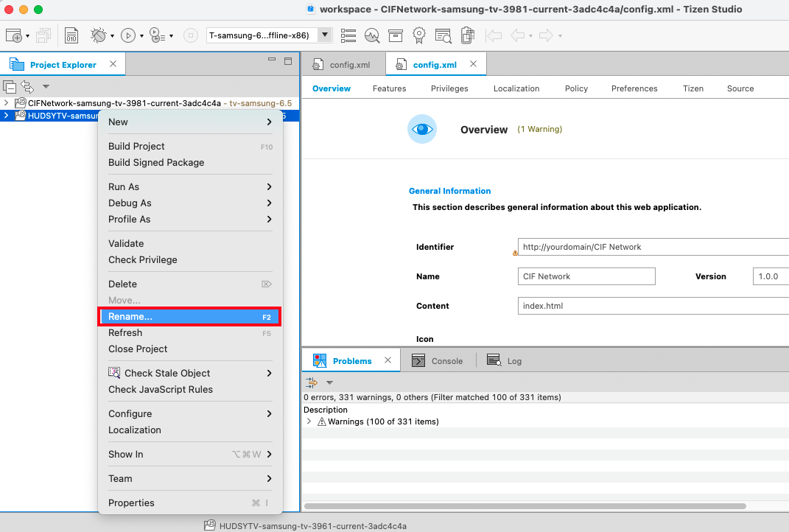Click the clipboard copy toolbar icon
Viewport: 789px width, 532px height.
point(468,35)
